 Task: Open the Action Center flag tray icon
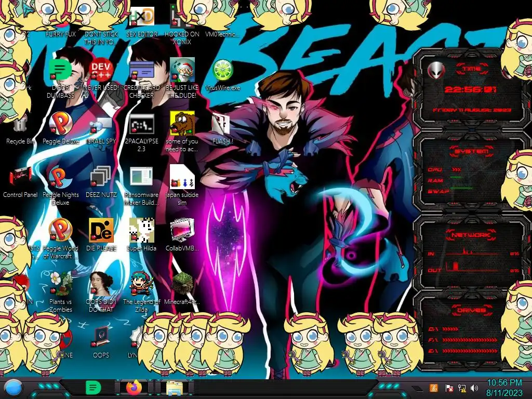click(x=449, y=388)
